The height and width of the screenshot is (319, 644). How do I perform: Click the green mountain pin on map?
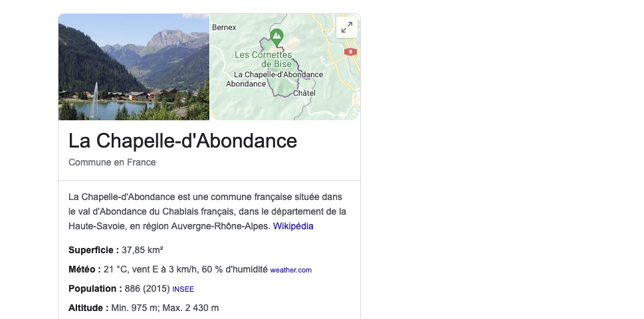tap(276, 35)
